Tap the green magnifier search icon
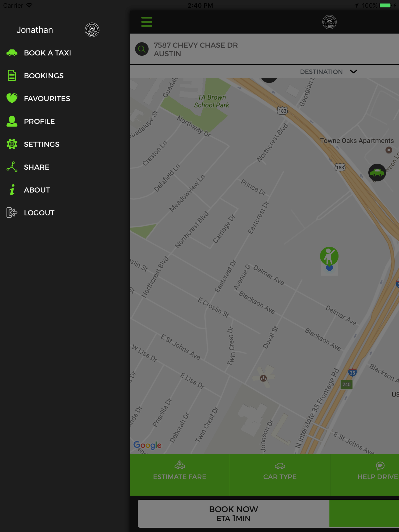Viewport: 399px width, 532px height. tap(142, 49)
